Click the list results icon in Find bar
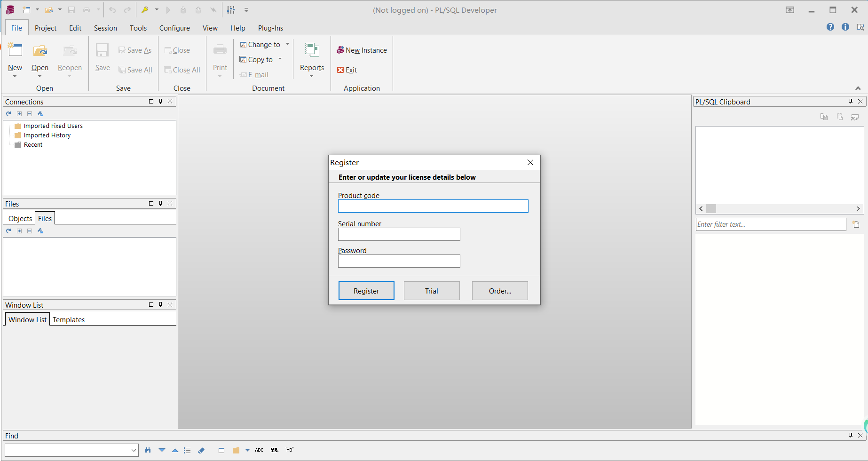The height and width of the screenshot is (461, 868). coord(187,450)
